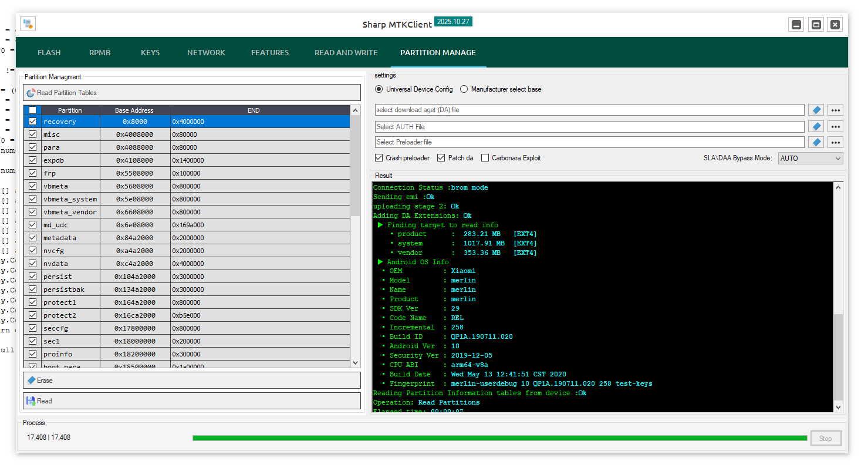Select Manufacturer select base radio option

(464, 89)
